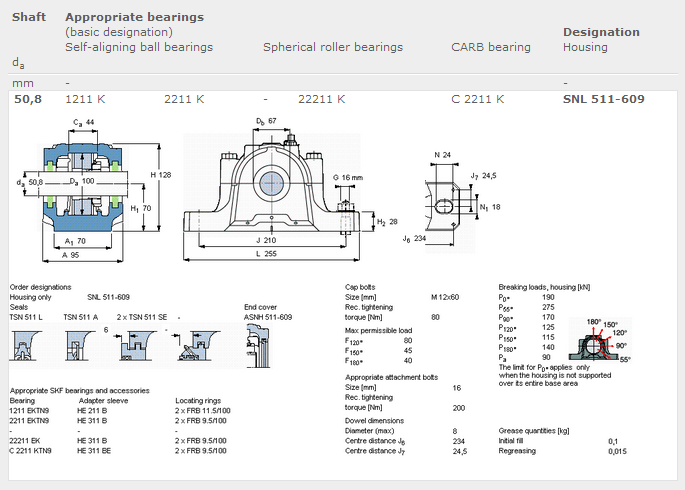Image resolution: width=685 pixels, height=490 pixels.
Task: Click the base bolt hole detail drawing
Action: point(443,205)
